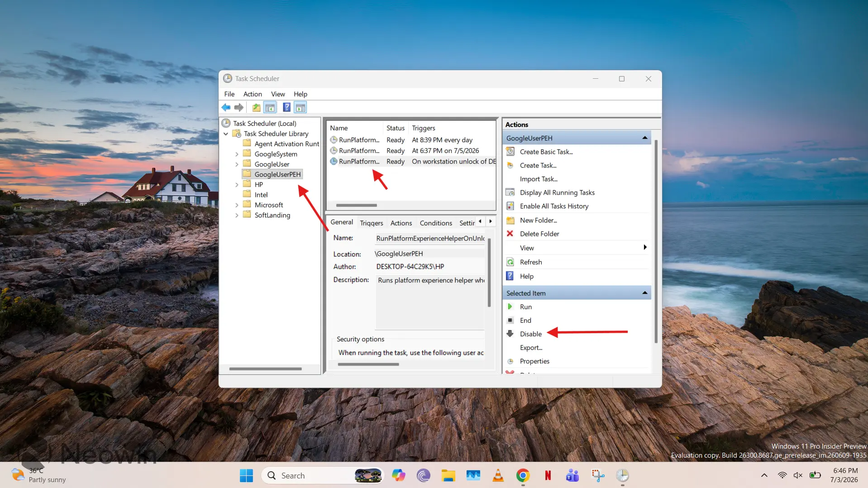868x488 pixels.
Task: Open the Windows Start menu
Action: coord(246,475)
